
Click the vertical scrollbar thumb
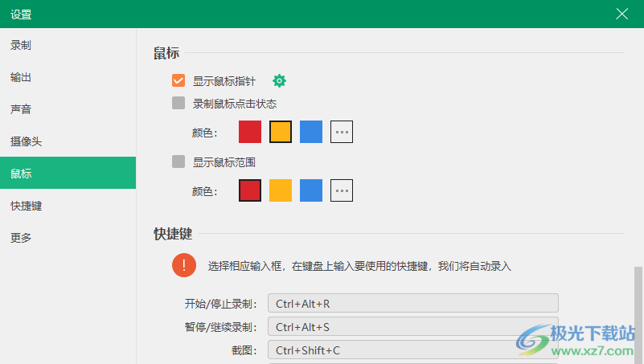click(x=638, y=315)
